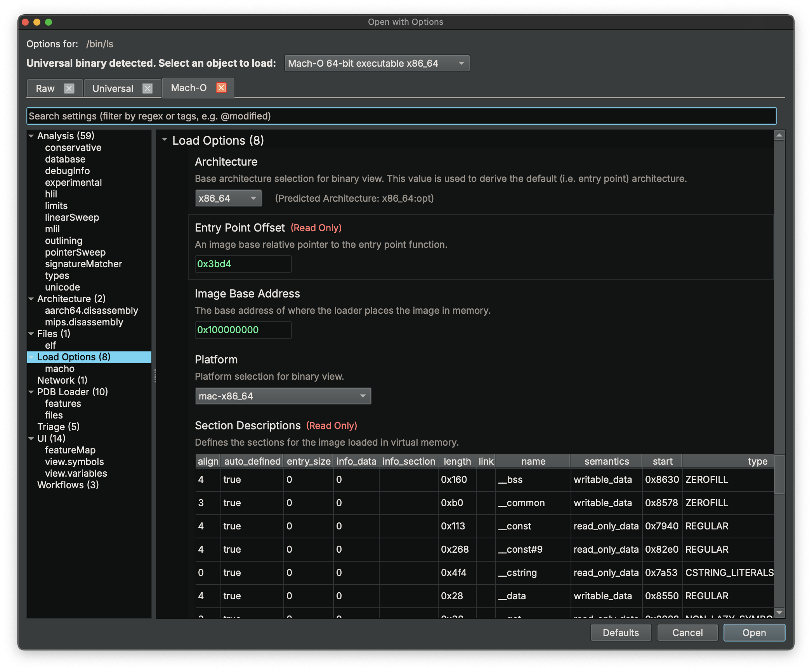The height and width of the screenshot is (671, 812).
Task: Click the 'name' column header
Action: (533, 461)
